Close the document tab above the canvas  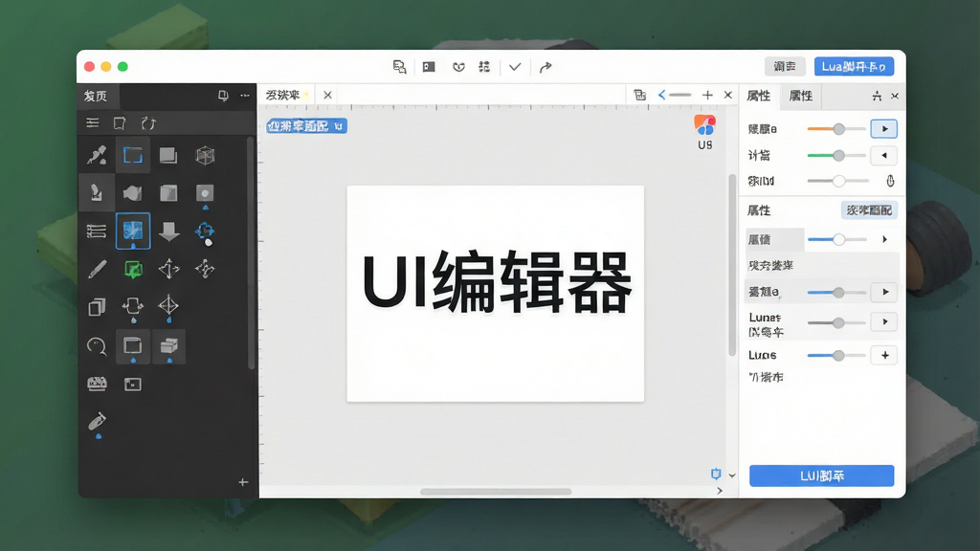(327, 95)
